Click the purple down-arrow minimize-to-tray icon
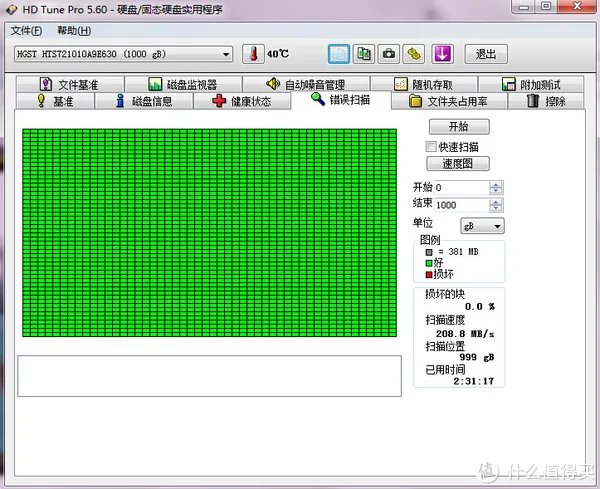Screen dimensions: 600x489 tap(442, 53)
